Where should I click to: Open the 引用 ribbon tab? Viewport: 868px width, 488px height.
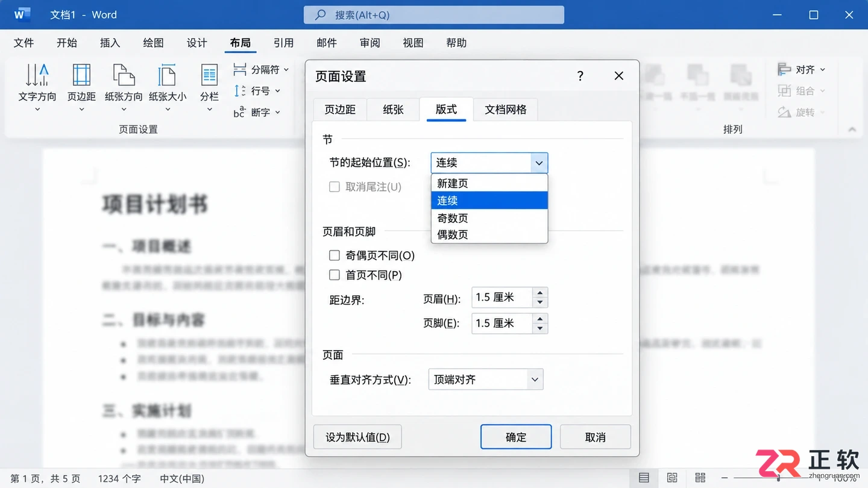(x=284, y=43)
